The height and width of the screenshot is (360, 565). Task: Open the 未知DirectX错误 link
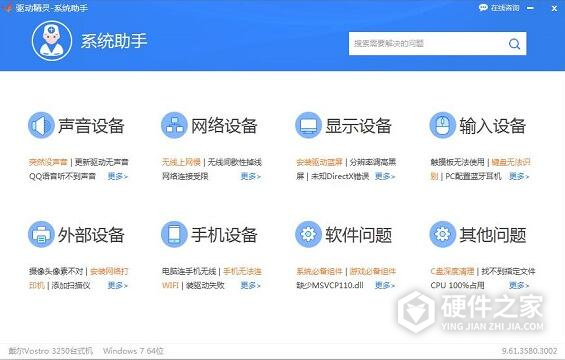[x=340, y=177]
